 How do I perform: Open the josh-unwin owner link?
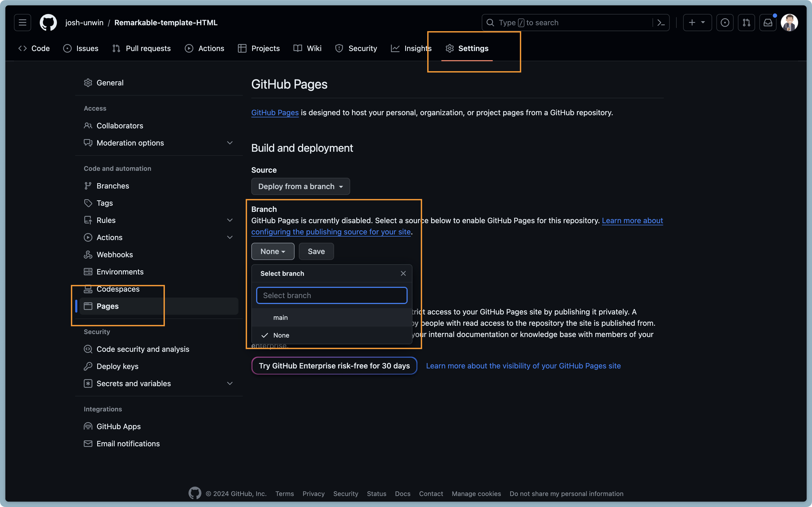click(x=84, y=23)
